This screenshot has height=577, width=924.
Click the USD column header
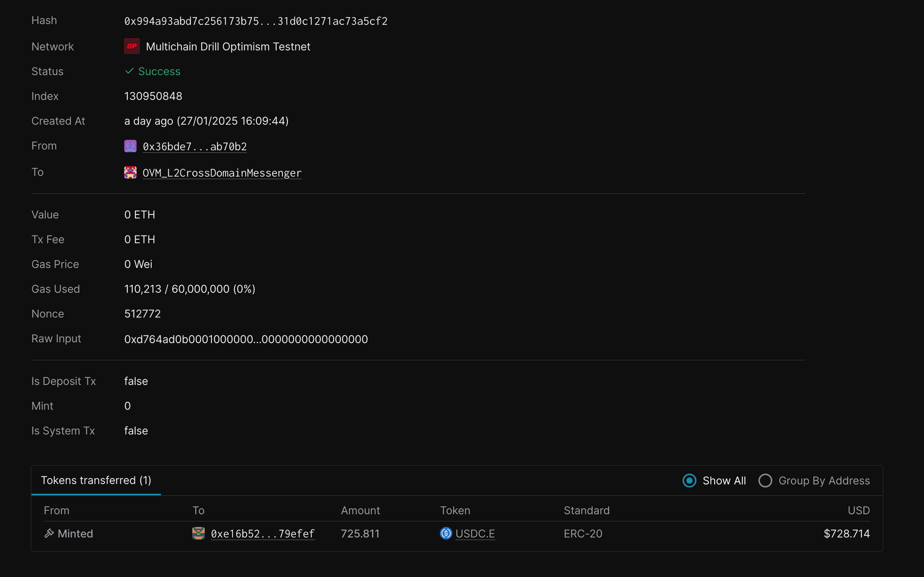[859, 510]
